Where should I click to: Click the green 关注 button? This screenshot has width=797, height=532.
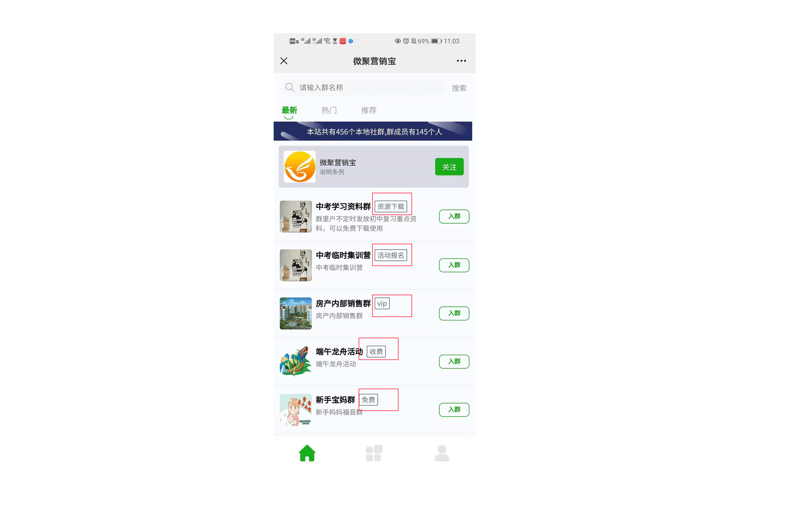pos(450,167)
